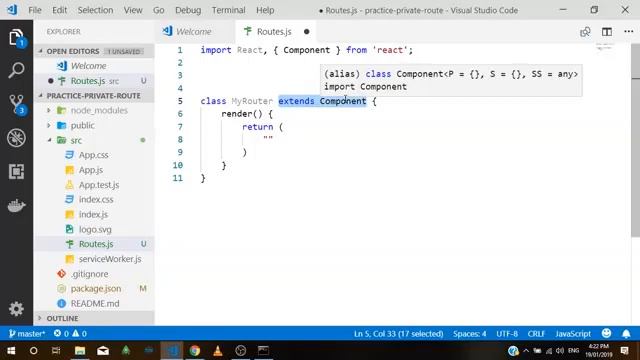Open the Extensions view icon
The image size is (640, 360).
[x=16, y=171]
